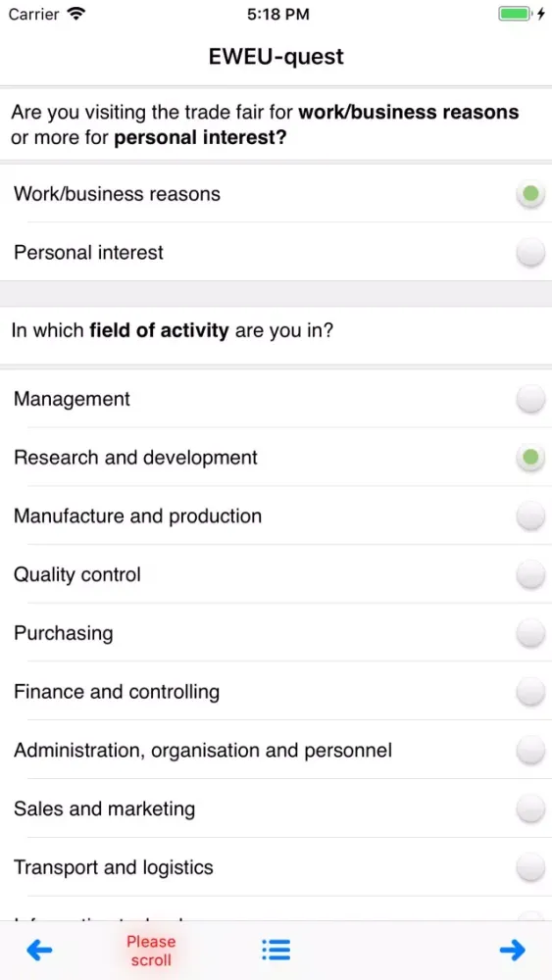Pick Manufacture and production option

(x=530, y=516)
